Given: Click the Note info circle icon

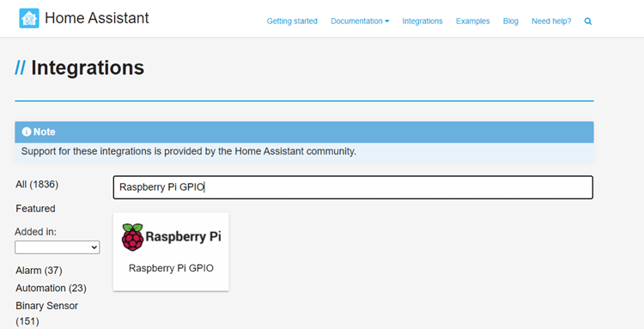Looking at the screenshot, I should pos(27,131).
